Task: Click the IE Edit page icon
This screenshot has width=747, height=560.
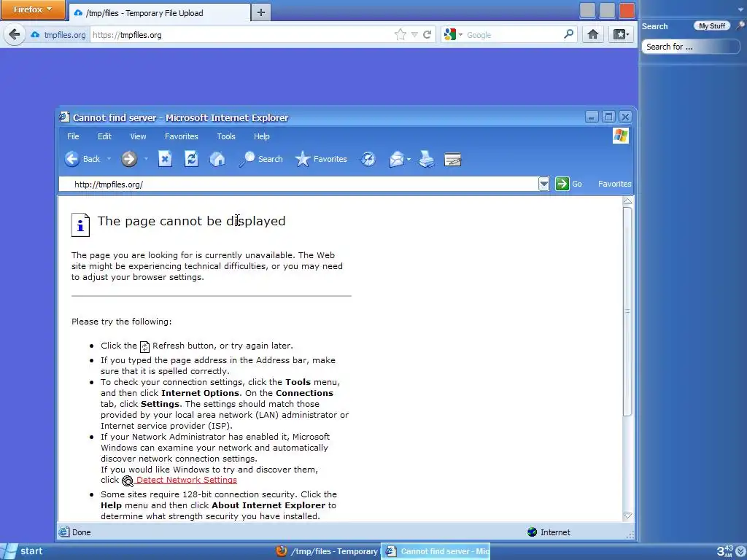Action: [452, 160]
